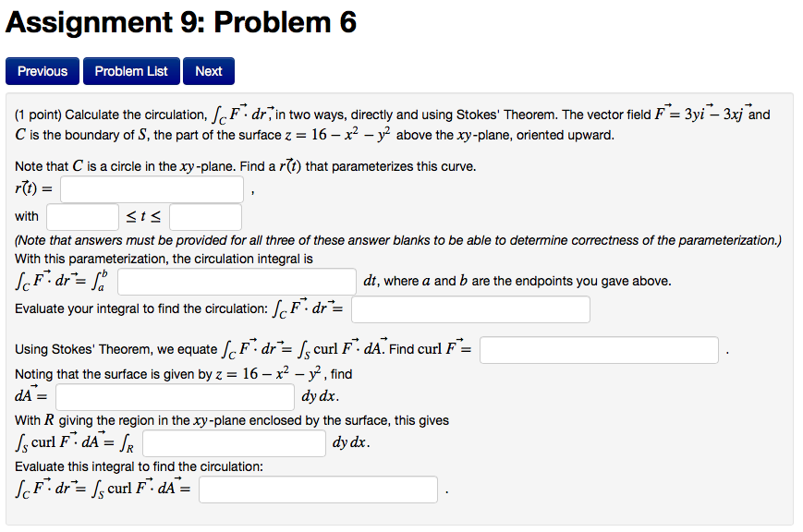
Task: Click the final circulation answer box
Action: point(318,489)
